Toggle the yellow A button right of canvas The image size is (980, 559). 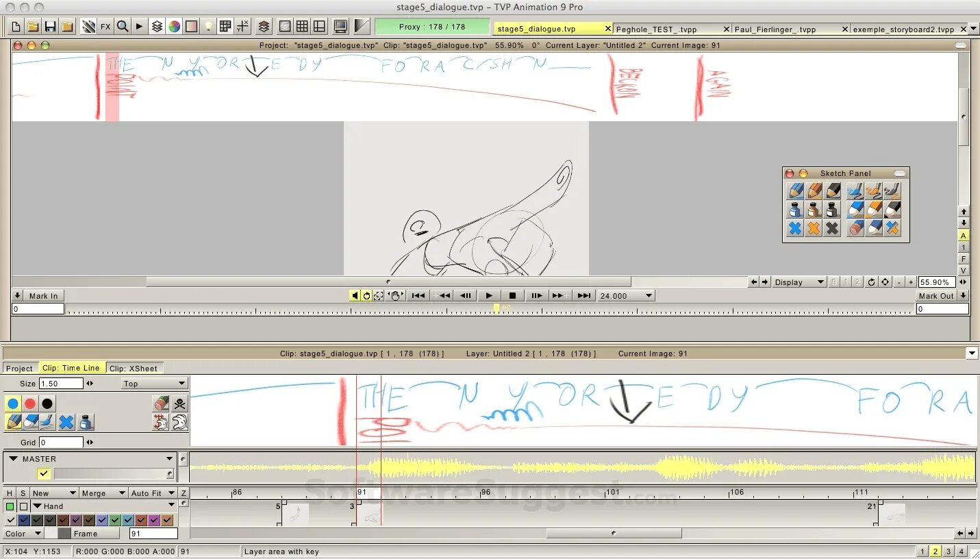click(963, 236)
